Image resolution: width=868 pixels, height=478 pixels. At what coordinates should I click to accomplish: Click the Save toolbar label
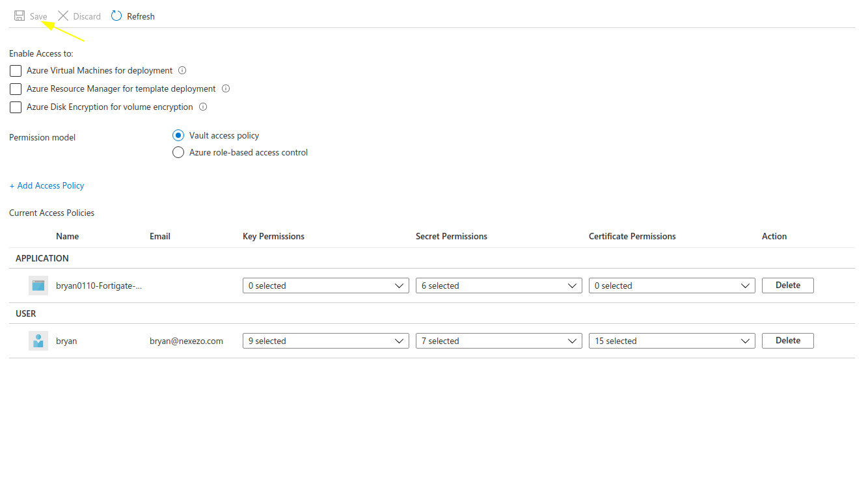[x=38, y=16]
